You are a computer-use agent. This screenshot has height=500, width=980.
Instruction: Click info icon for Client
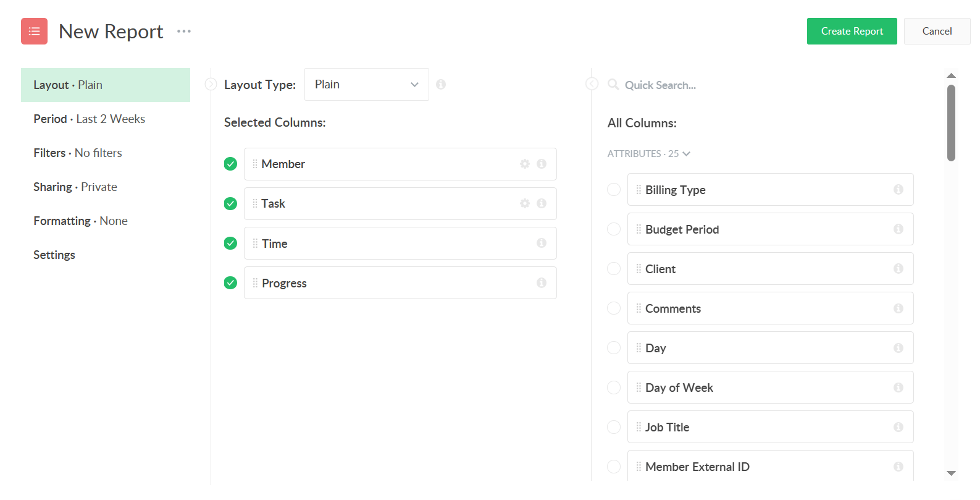[898, 268]
